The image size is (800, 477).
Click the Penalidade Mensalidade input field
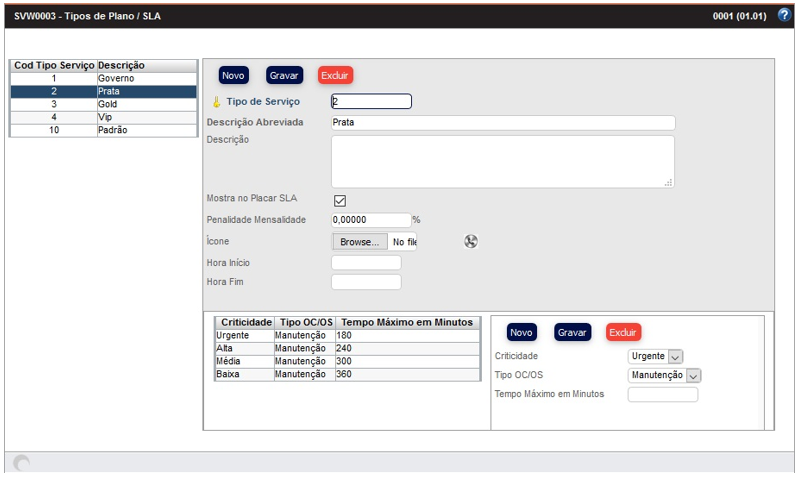pyautogui.click(x=371, y=220)
